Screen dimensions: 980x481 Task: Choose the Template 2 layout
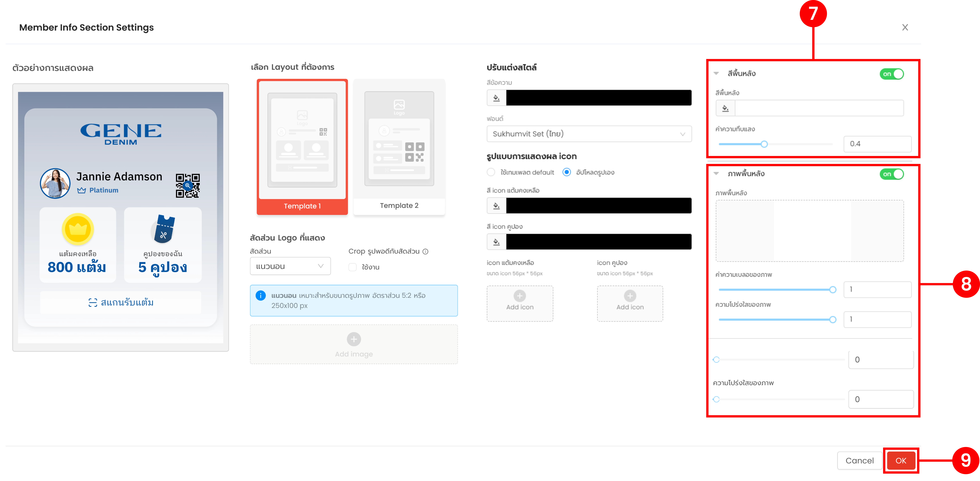click(399, 147)
